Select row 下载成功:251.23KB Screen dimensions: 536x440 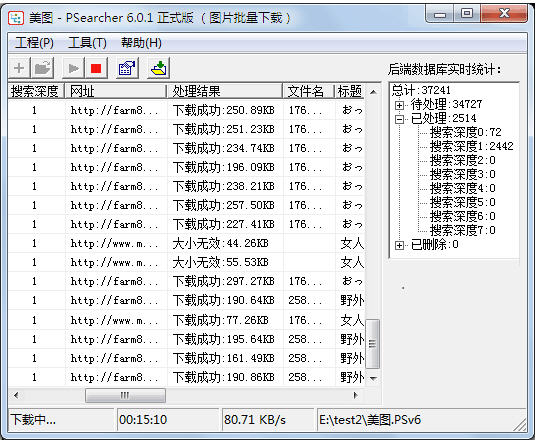187,129
